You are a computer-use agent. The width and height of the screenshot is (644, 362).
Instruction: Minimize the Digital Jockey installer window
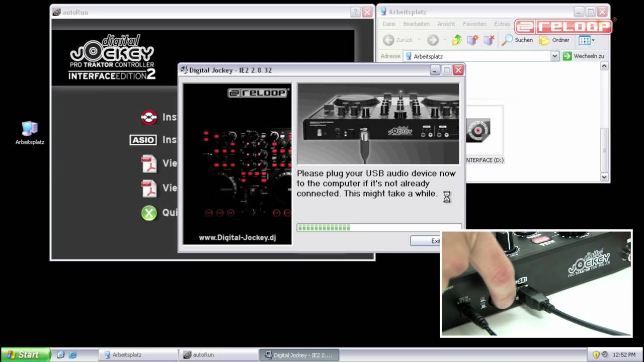click(x=435, y=70)
